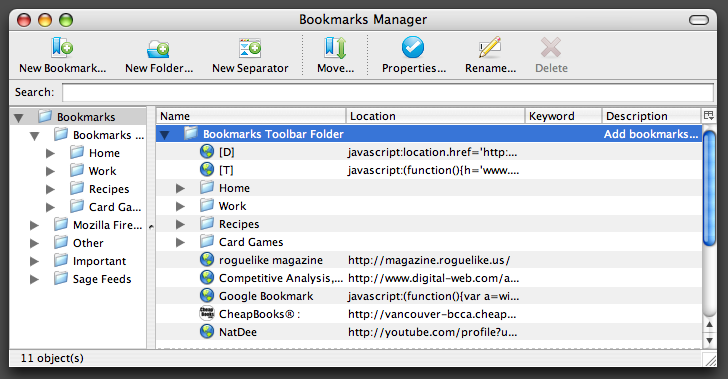The height and width of the screenshot is (379, 728).
Task: Collapse Bookmarks Toolbar Folder in the list
Action: click(164, 135)
